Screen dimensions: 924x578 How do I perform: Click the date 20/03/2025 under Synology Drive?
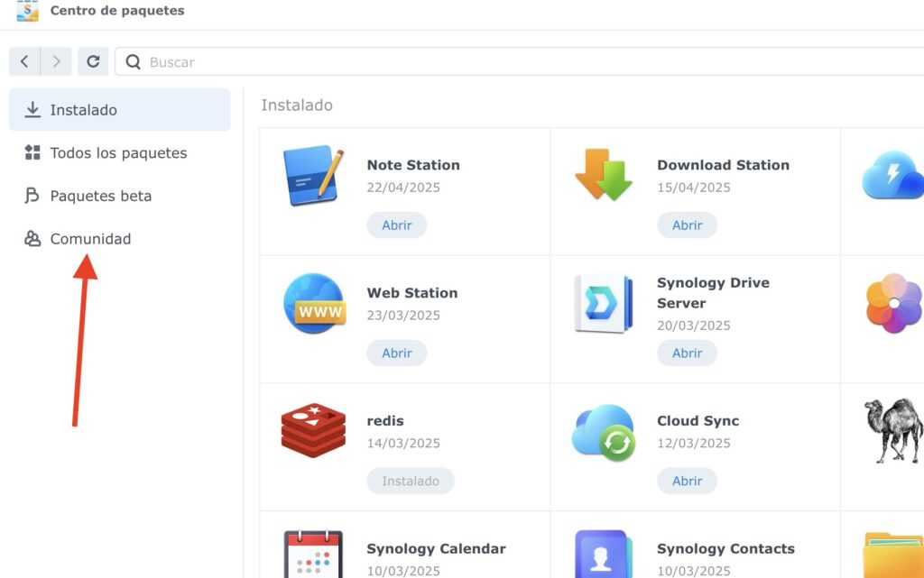[694, 326]
